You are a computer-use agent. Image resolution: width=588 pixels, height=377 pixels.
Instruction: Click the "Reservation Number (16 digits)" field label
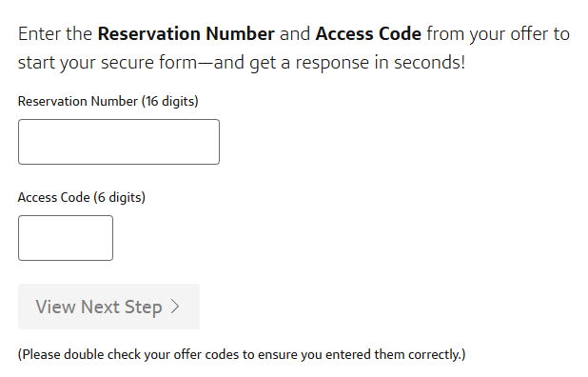(x=108, y=101)
